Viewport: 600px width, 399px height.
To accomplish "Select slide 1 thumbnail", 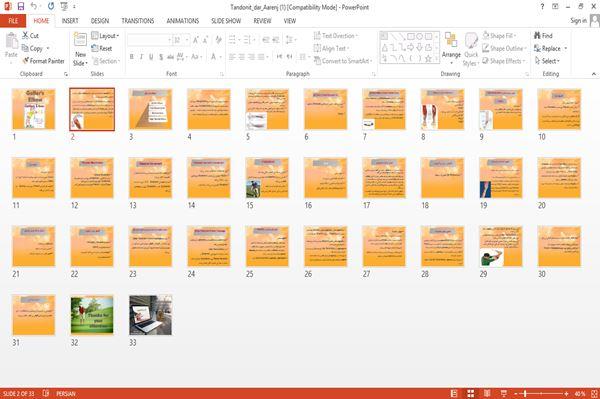I will tap(34, 109).
